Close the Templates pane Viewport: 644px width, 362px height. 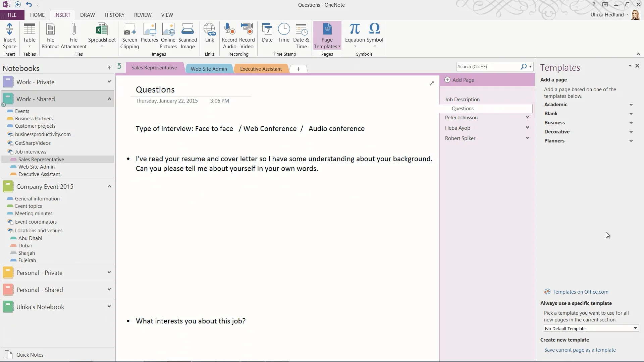(637, 66)
